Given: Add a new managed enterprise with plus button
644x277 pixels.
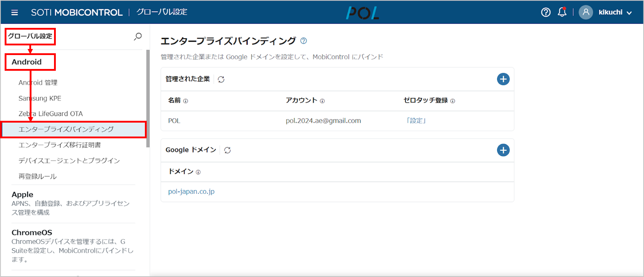Looking at the screenshot, I should pyautogui.click(x=503, y=79).
